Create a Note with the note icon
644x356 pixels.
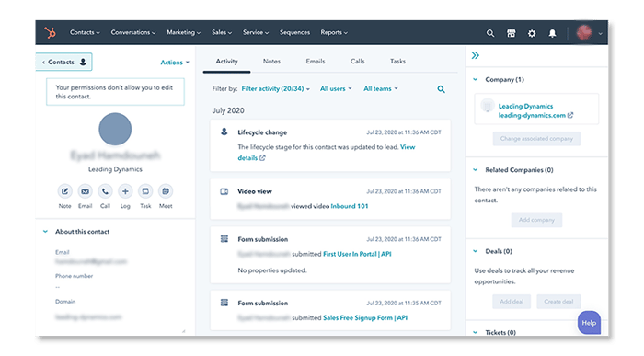pos(65,191)
